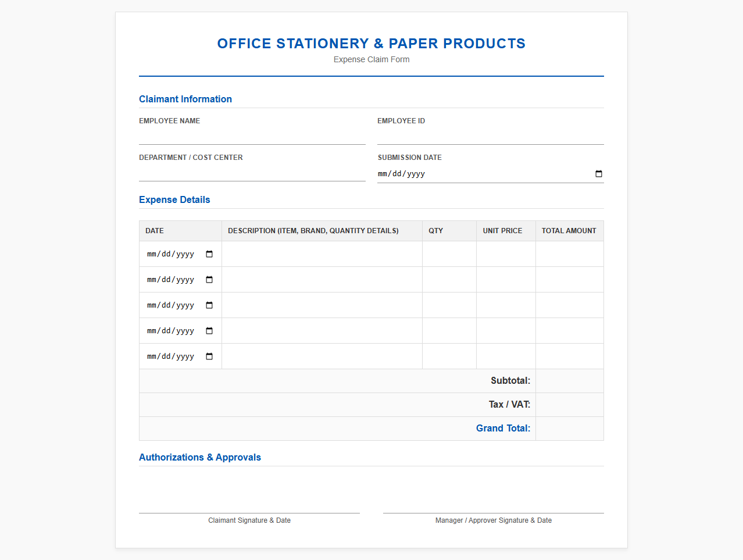Click the first row Unit Price cell
Screen dimensions: 743x560
(506, 254)
